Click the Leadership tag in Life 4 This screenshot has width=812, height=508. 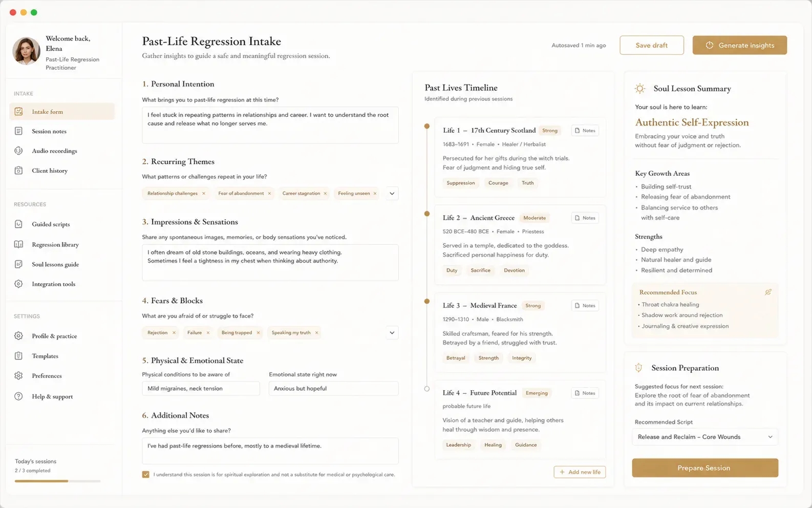pyautogui.click(x=459, y=445)
